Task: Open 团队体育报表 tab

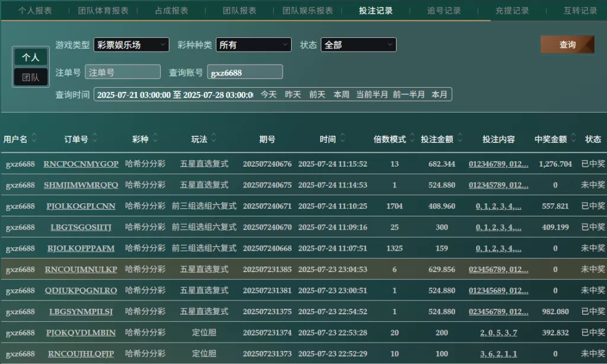Action: (103, 11)
